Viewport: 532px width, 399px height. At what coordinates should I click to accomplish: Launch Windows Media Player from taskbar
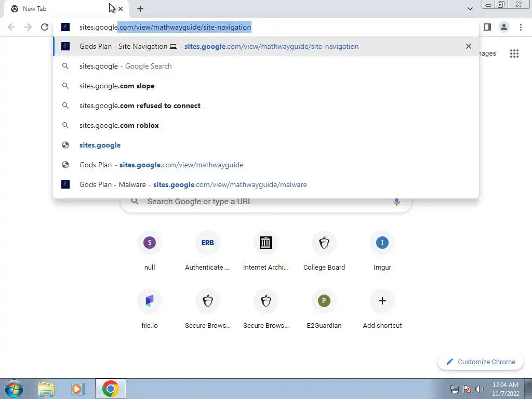[x=78, y=389]
